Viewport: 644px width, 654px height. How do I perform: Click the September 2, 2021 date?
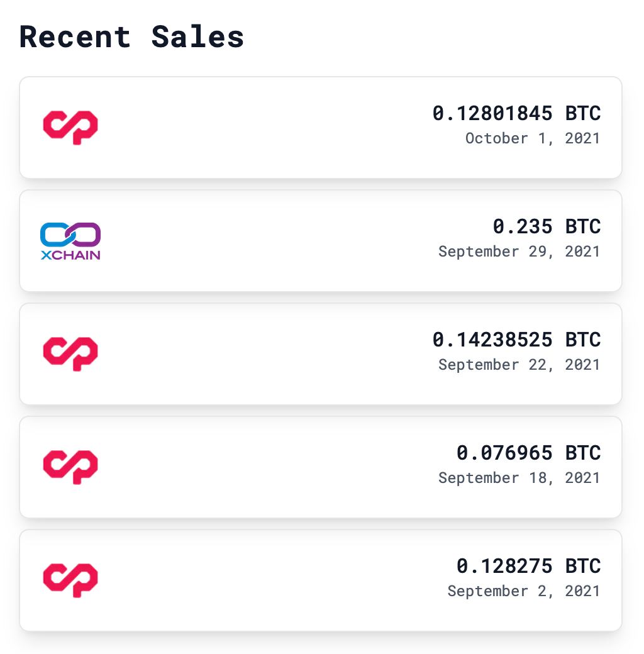(x=524, y=591)
